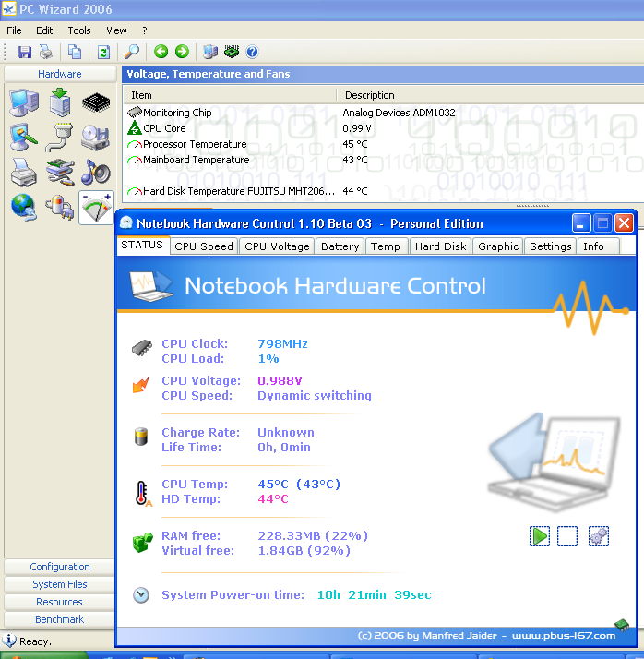Click the Copy icon in PC Wizard toolbar
The width and height of the screenshot is (644, 659).
[x=75, y=52]
